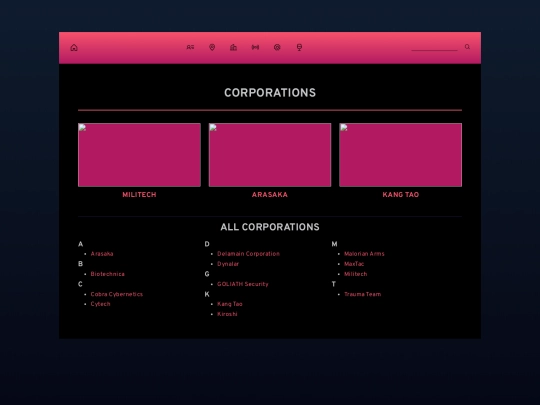The image size is (540, 405).
Task: Open the Militech list link
Action: 355,274
